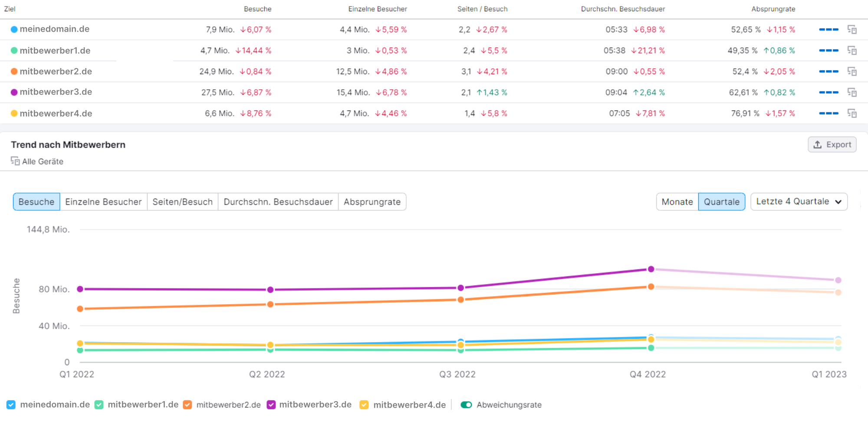Viewport: 868px width, 425px height.
Task: Open the Letzte 4 Quartale dropdown
Action: click(x=799, y=201)
